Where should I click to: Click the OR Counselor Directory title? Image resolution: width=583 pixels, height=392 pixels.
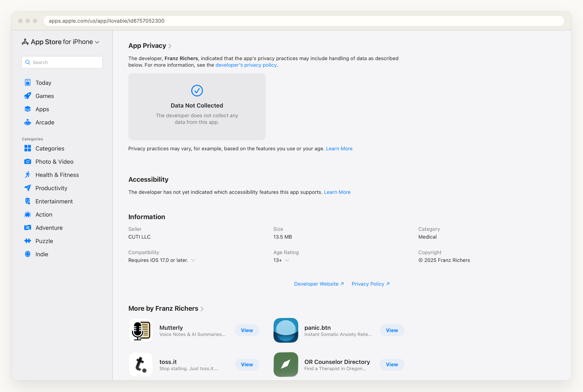point(337,362)
